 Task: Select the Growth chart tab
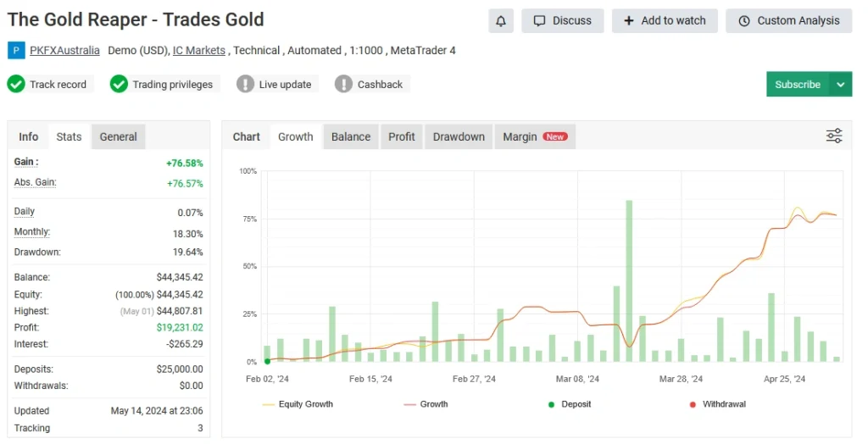(x=296, y=136)
